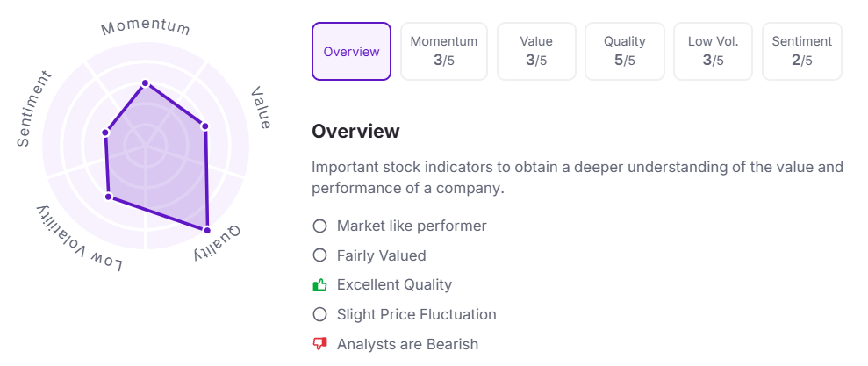This screenshot has width=868, height=366.
Task: Go to the Low Vol. 3/5 tab
Action: click(x=714, y=52)
